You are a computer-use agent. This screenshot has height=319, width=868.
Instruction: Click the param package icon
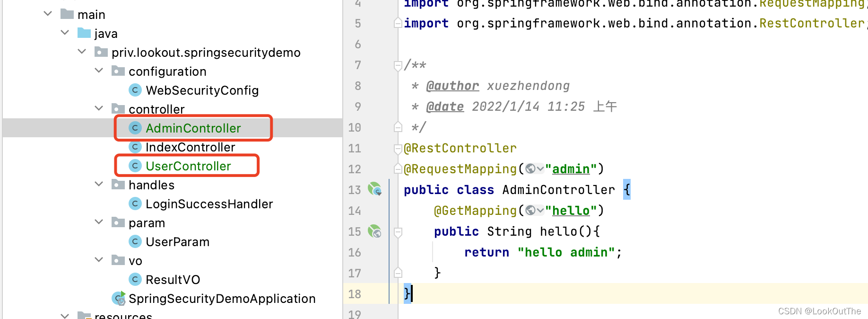pos(118,222)
